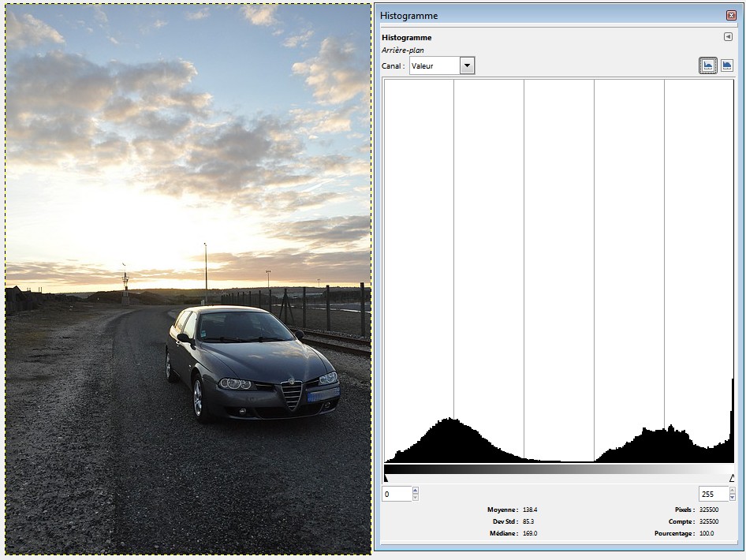746x560 pixels.
Task: Open the Histogramme tab configuration menu arrow
Action: (728, 37)
